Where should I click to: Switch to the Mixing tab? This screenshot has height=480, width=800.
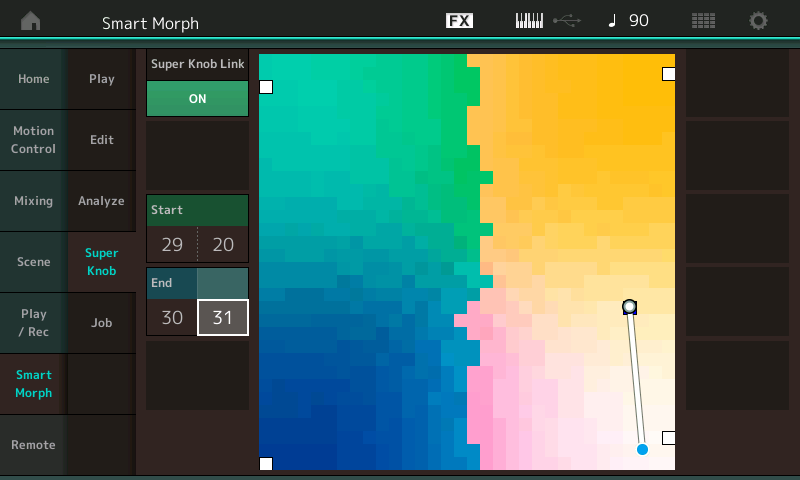pos(33,201)
